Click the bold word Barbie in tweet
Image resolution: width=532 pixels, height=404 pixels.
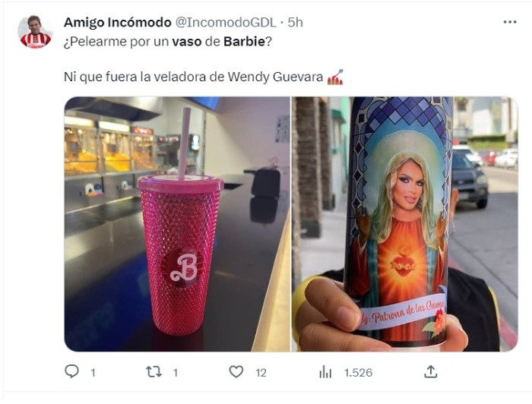point(244,41)
